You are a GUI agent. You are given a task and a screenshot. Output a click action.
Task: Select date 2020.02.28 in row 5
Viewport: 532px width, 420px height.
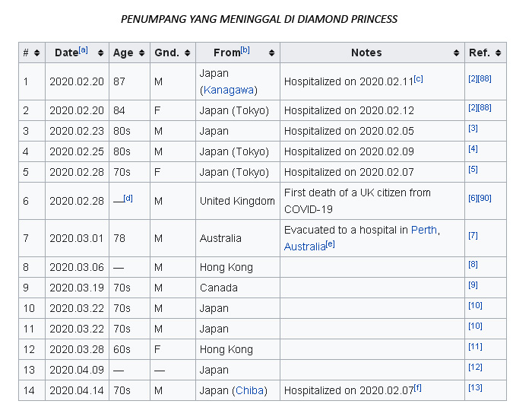tap(77, 172)
